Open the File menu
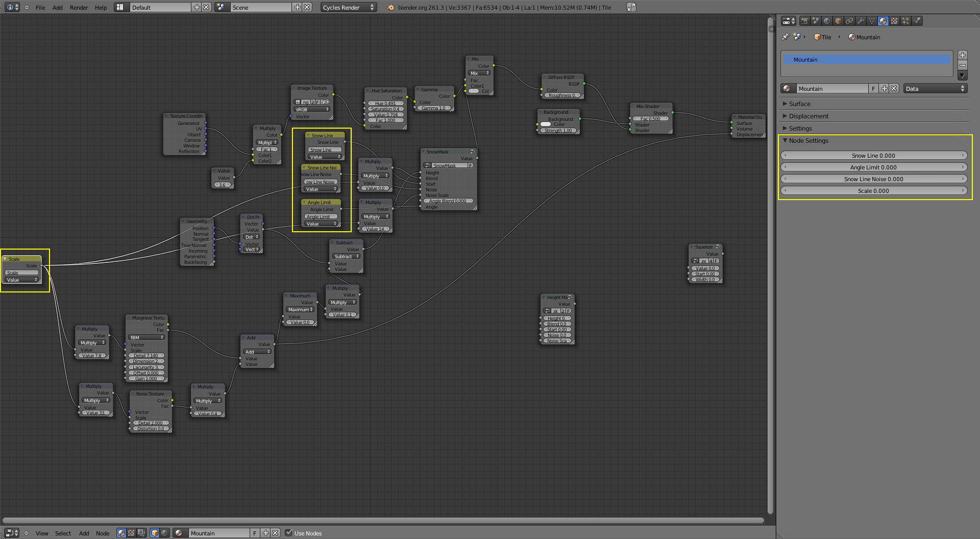This screenshot has width=980, height=539. tap(40, 7)
